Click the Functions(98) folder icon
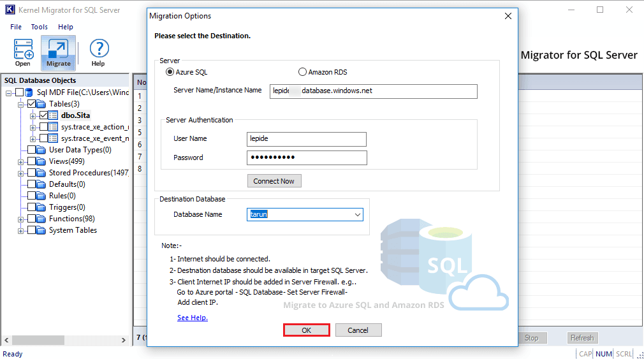This screenshot has width=644, height=359. 41,219
